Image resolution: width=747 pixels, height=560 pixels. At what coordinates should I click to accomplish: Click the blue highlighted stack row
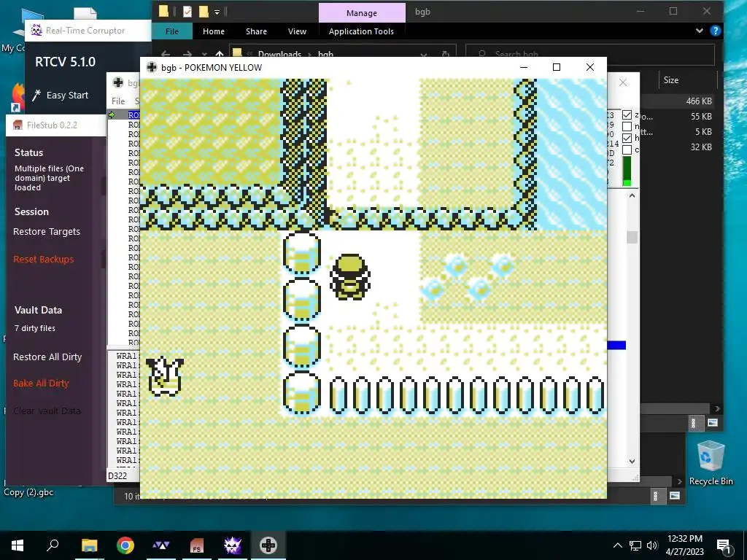click(616, 345)
